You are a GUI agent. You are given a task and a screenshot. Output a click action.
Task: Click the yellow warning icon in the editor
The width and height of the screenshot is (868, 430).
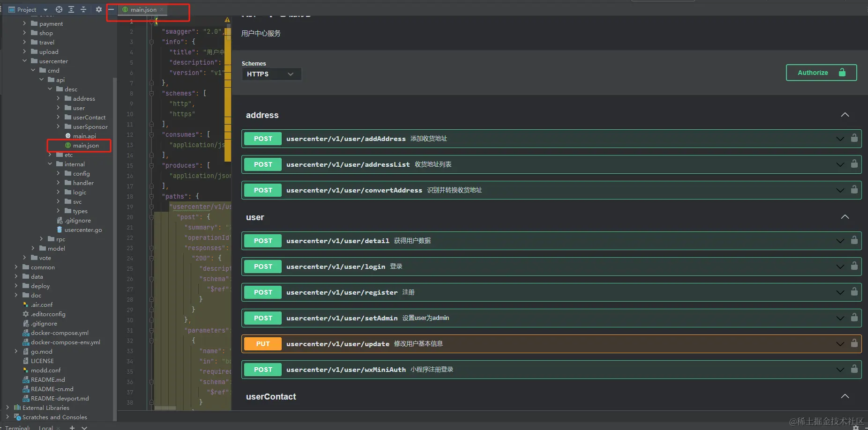(227, 20)
